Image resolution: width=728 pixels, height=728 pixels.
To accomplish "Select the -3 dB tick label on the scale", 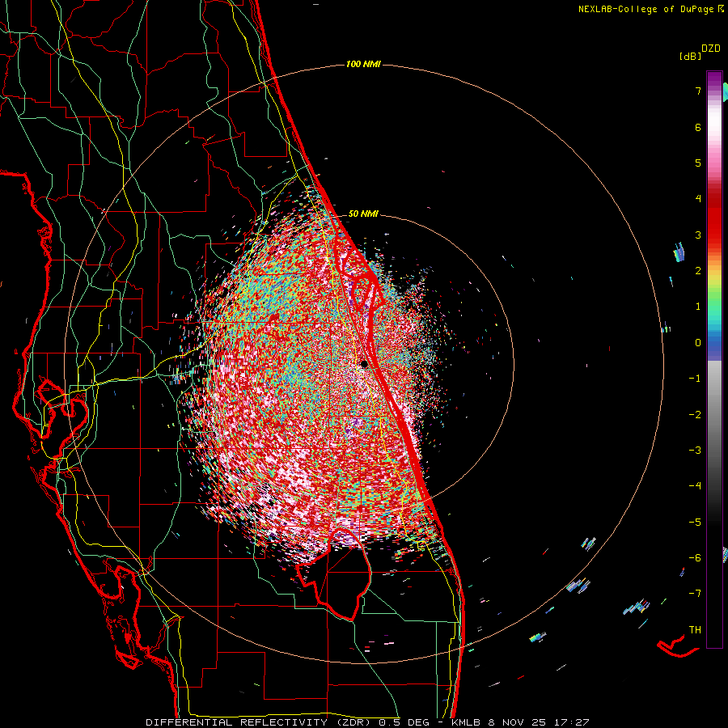I will [x=695, y=451].
